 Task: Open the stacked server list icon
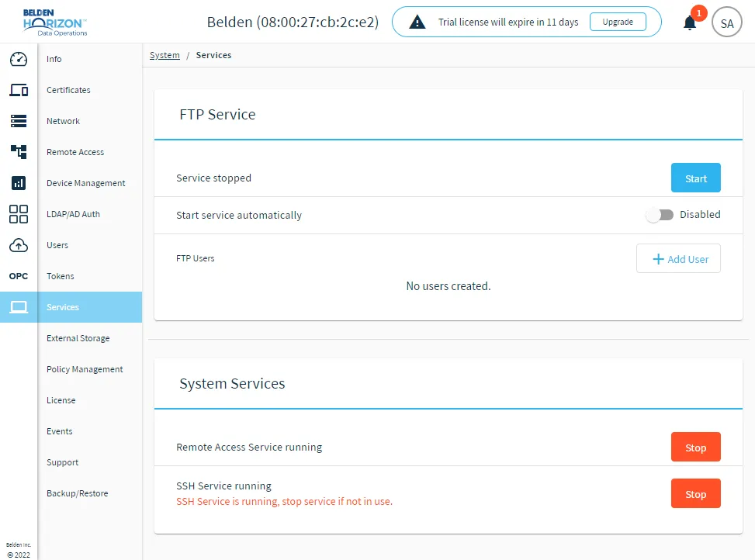tap(19, 121)
